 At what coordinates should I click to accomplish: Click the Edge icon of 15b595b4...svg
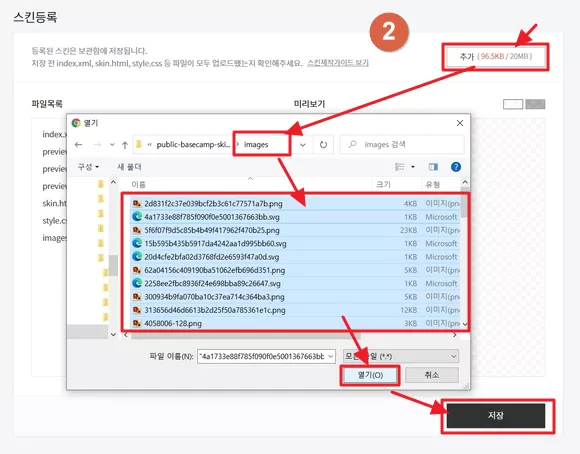[x=137, y=243]
